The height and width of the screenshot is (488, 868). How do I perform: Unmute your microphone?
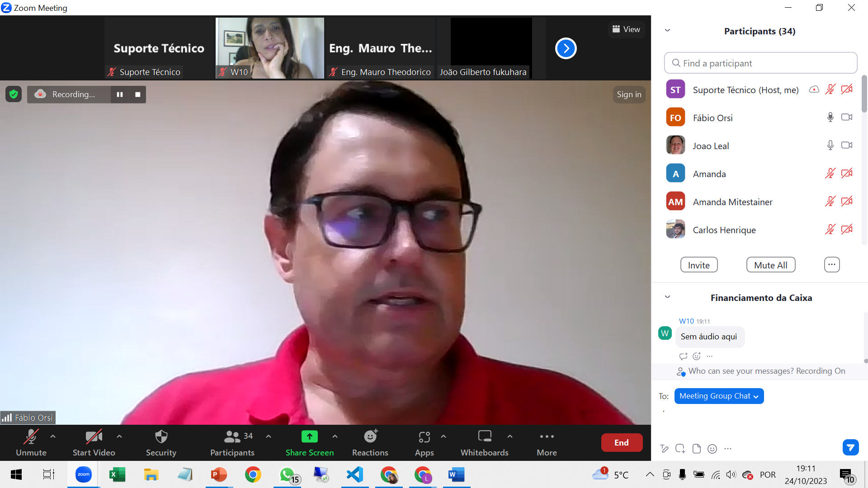(x=31, y=443)
